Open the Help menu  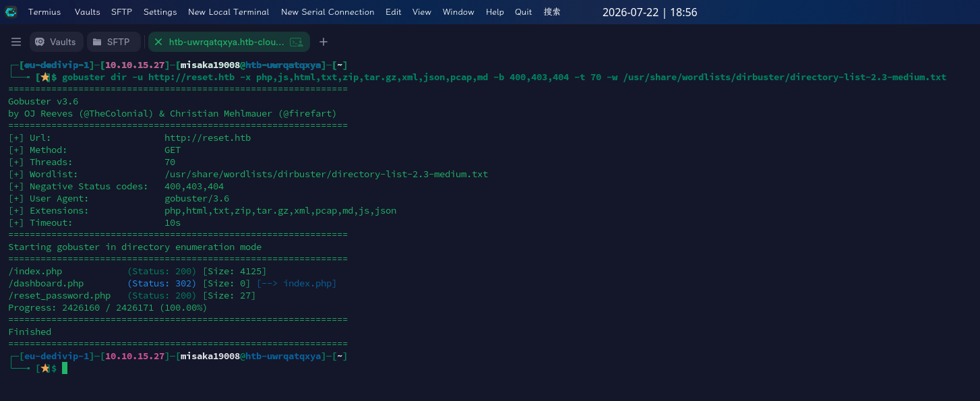495,12
